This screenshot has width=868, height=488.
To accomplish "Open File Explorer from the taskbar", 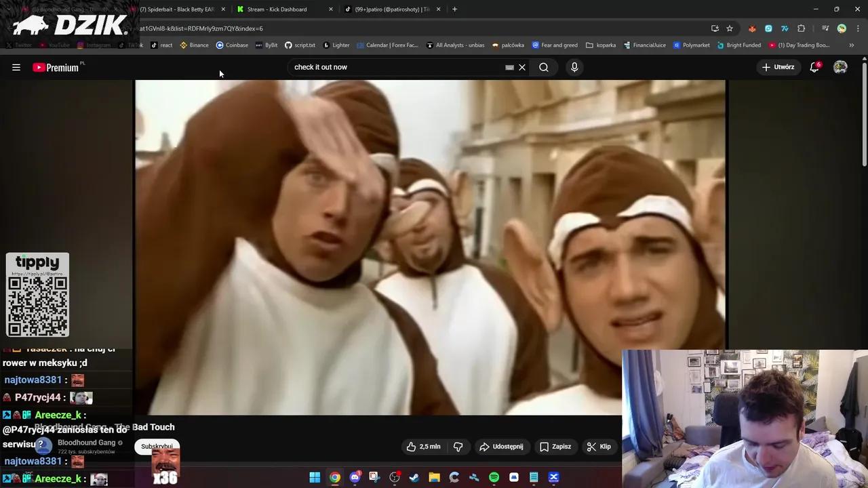I will (434, 477).
